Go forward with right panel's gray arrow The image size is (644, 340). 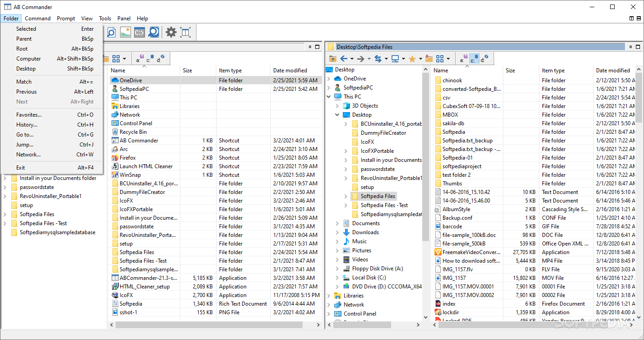pyautogui.click(x=361, y=59)
